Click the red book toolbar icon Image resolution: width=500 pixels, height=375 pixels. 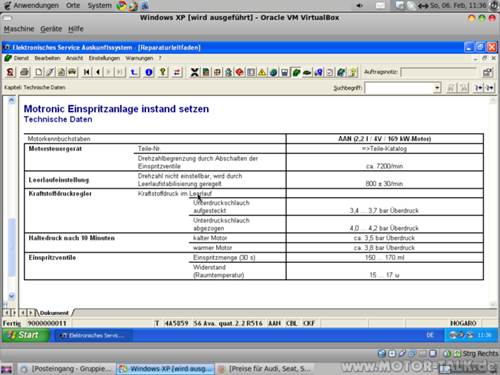[239, 72]
